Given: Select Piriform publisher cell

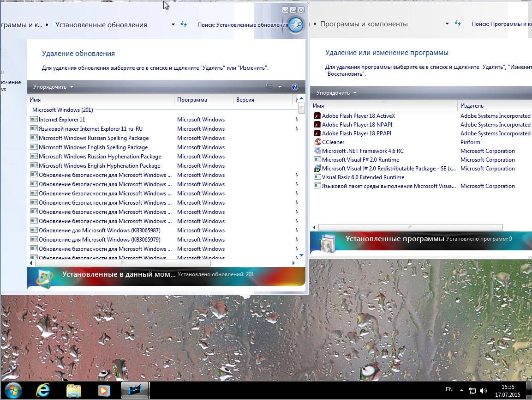Looking at the screenshot, I should [470, 142].
